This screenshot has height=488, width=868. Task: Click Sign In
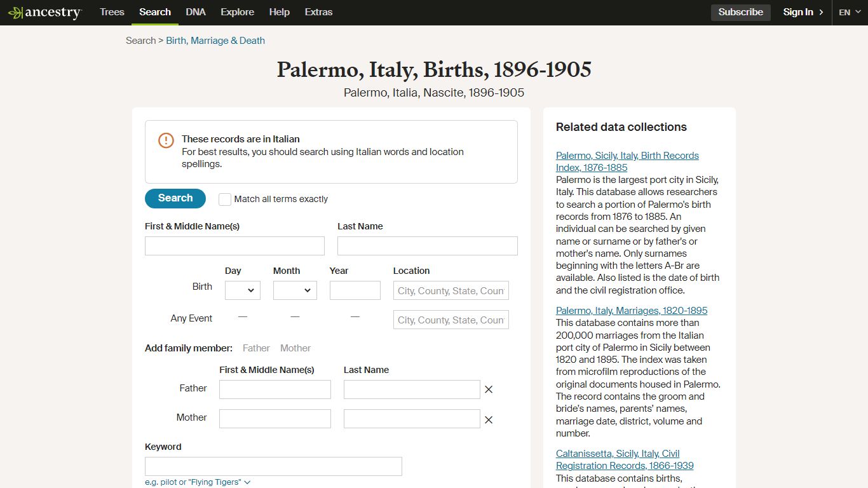click(803, 12)
